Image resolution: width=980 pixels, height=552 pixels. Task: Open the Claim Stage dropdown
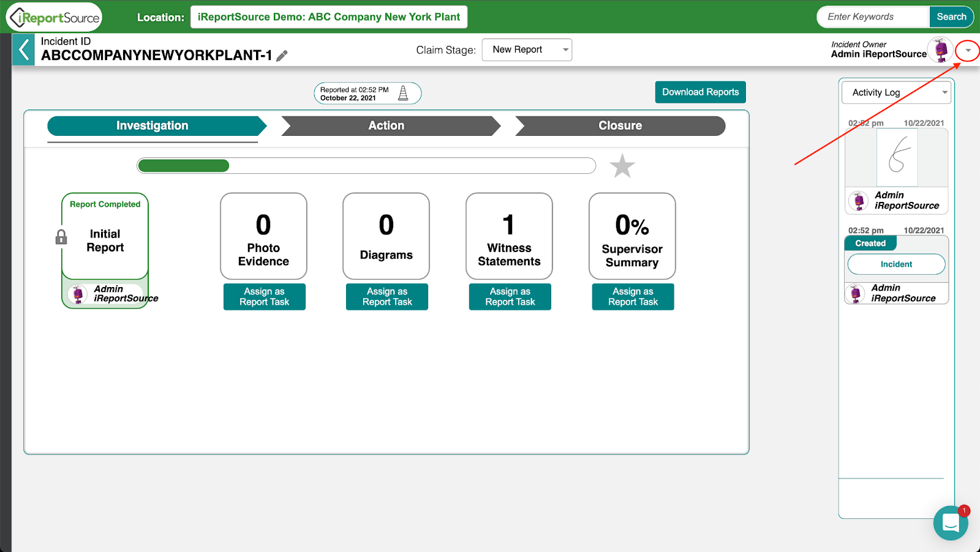click(x=527, y=50)
